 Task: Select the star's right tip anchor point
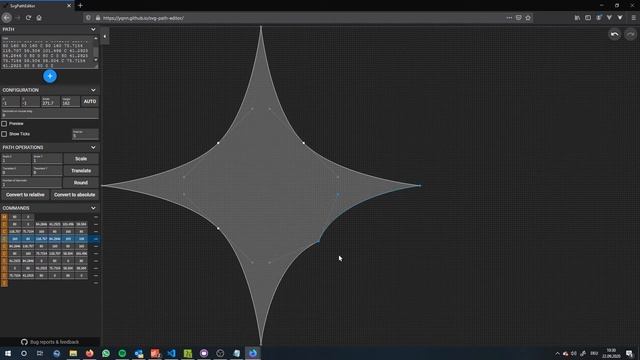(x=420, y=186)
